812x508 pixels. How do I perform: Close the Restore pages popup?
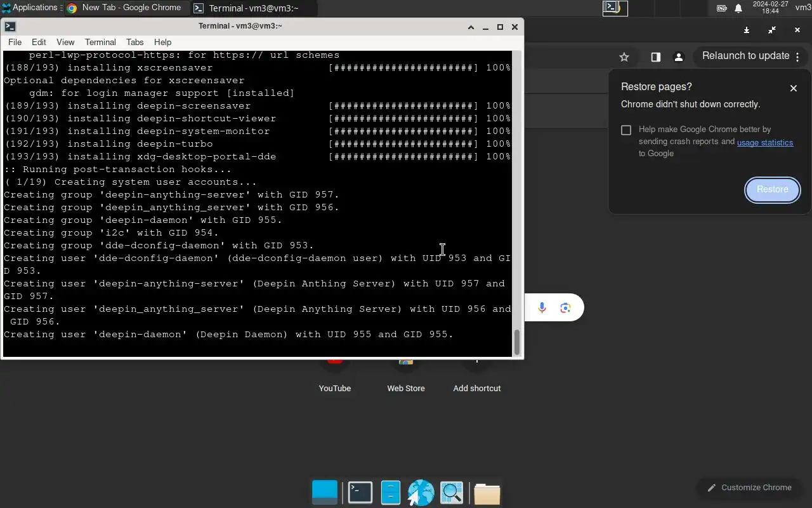click(793, 88)
